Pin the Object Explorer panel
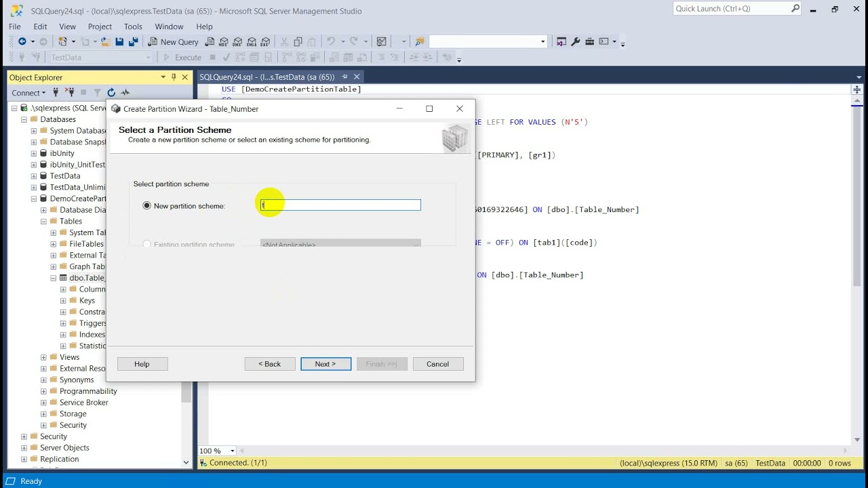This screenshot has width=868, height=488. click(174, 77)
